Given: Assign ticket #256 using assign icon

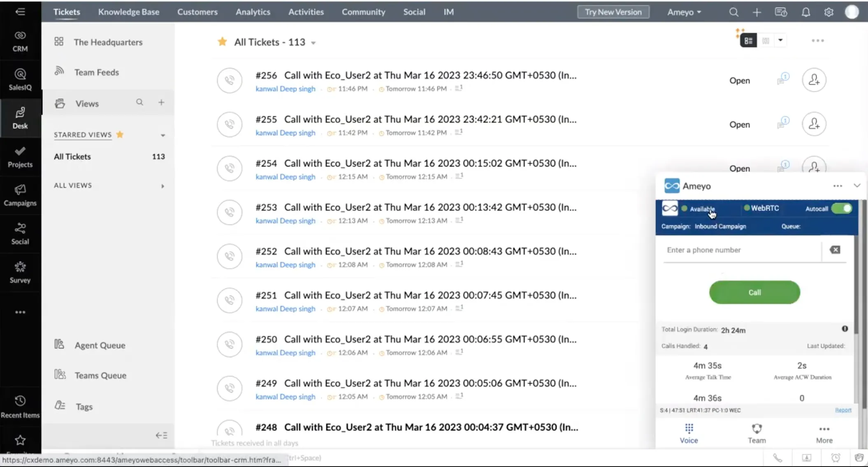Looking at the screenshot, I should (814, 80).
